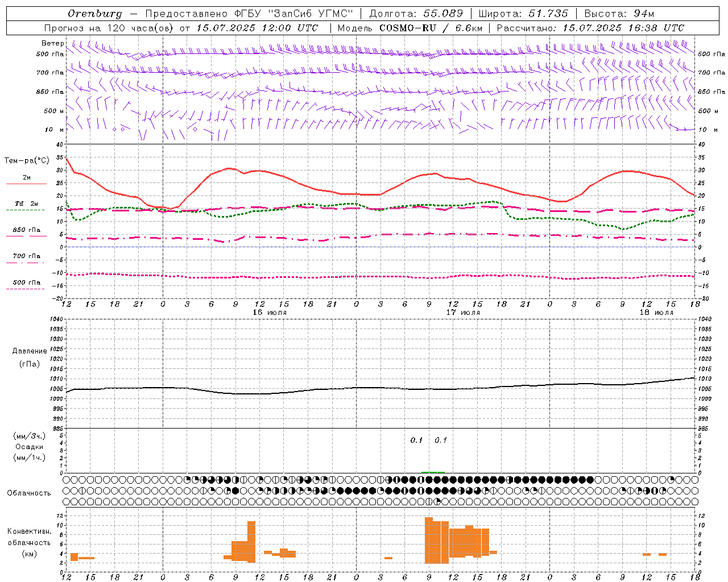Click the "Высота: 94м" elevation value
Screen dimensions: 728x582
click(619, 14)
